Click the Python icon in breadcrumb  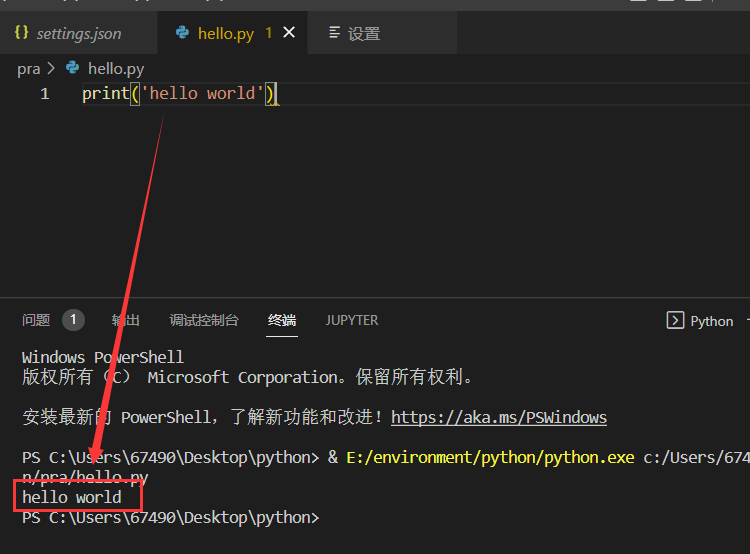click(73, 67)
